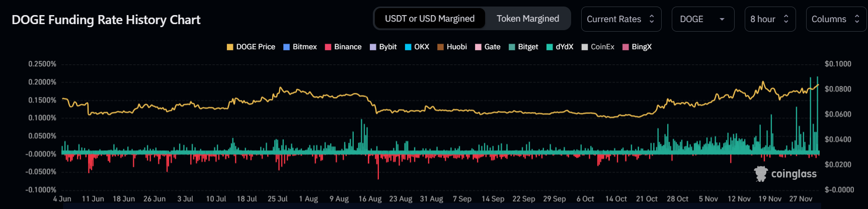Click the $0.0600 price axis label
The width and height of the screenshot is (868, 209).
838,114
